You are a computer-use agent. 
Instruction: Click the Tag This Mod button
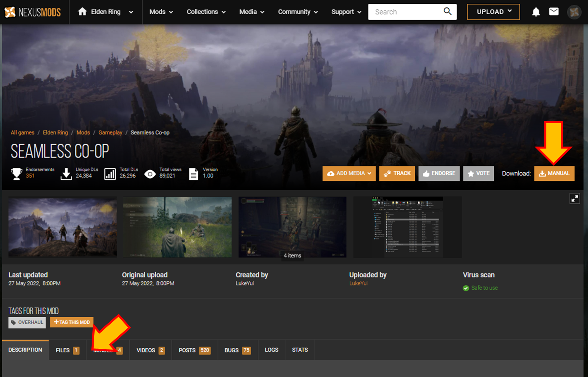(x=72, y=322)
